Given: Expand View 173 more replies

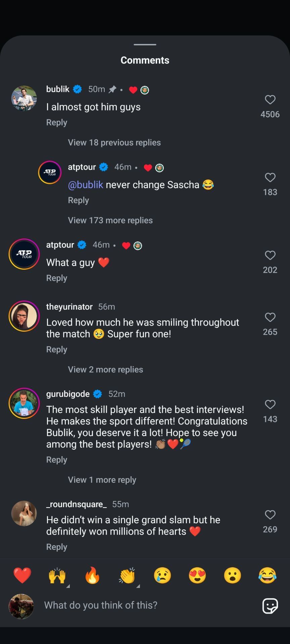Looking at the screenshot, I should coord(110,220).
